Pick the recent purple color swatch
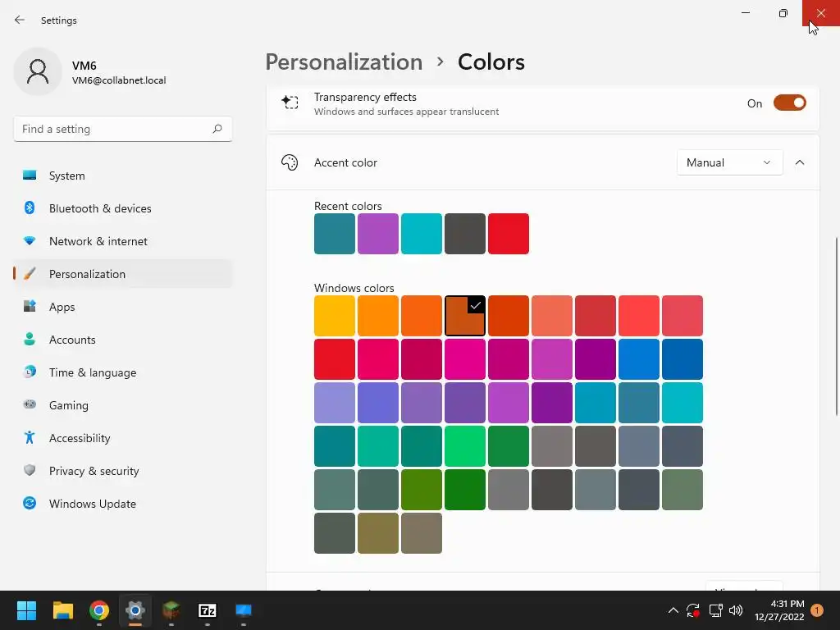840x630 pixels. point(378,234)
